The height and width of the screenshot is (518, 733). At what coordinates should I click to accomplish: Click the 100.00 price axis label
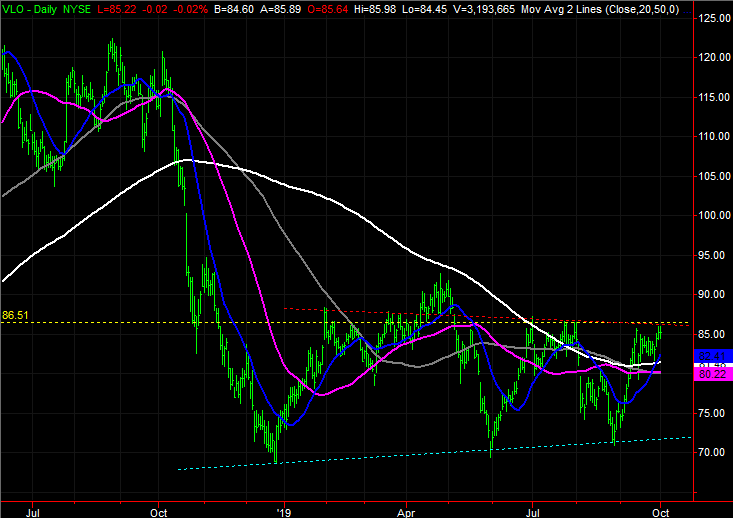(x=714, y=215)
